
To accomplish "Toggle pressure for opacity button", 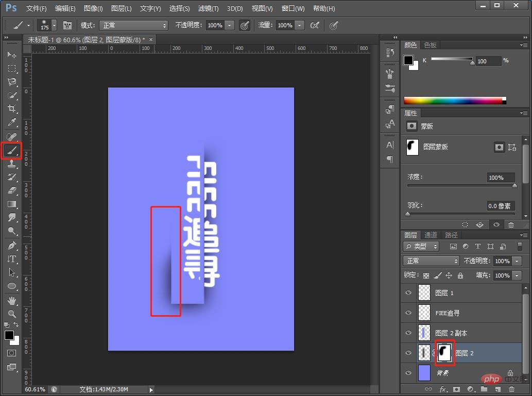I will 245,25.
